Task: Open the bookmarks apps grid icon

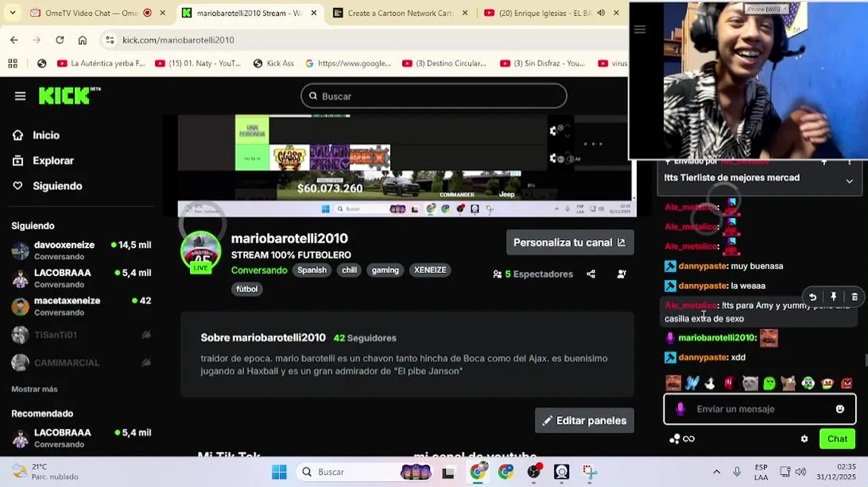Action: [x=13, y=63]
